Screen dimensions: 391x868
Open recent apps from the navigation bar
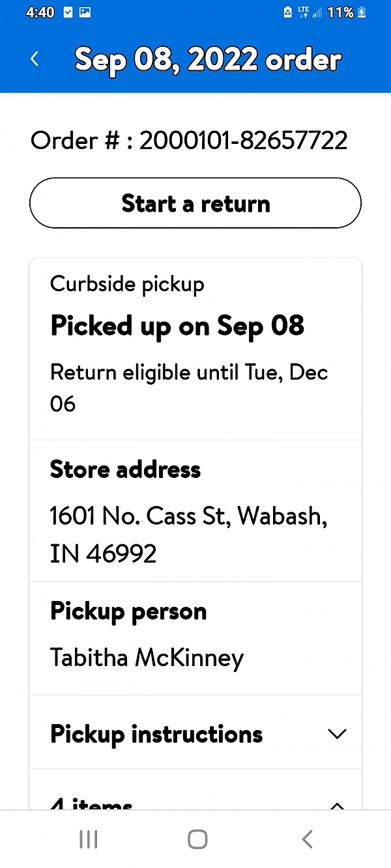(x=88, y=839)
